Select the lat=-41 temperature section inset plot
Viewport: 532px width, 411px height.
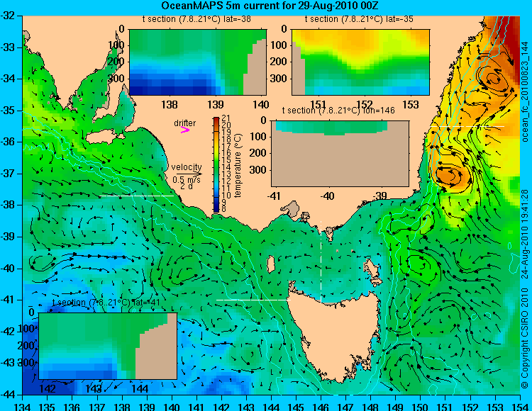tap(108, 346)
